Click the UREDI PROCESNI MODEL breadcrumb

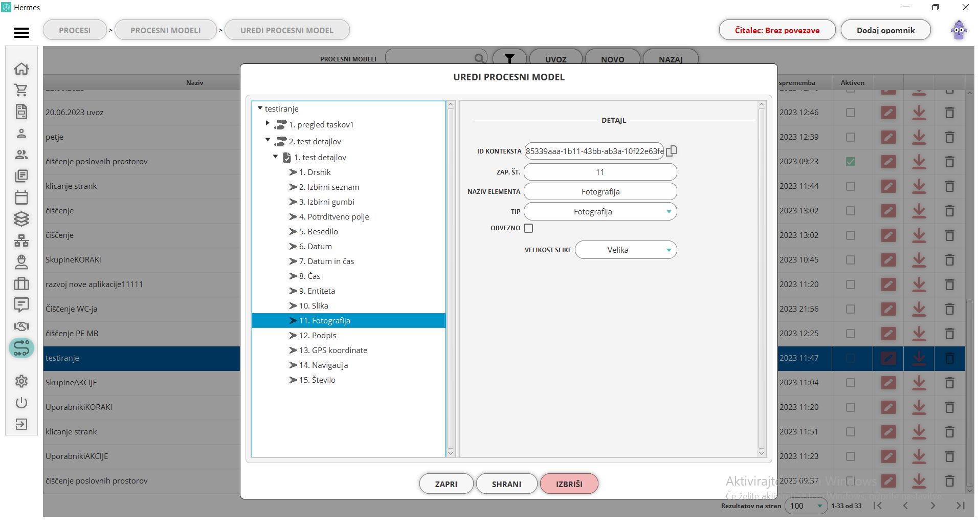(x=287, y=30)
